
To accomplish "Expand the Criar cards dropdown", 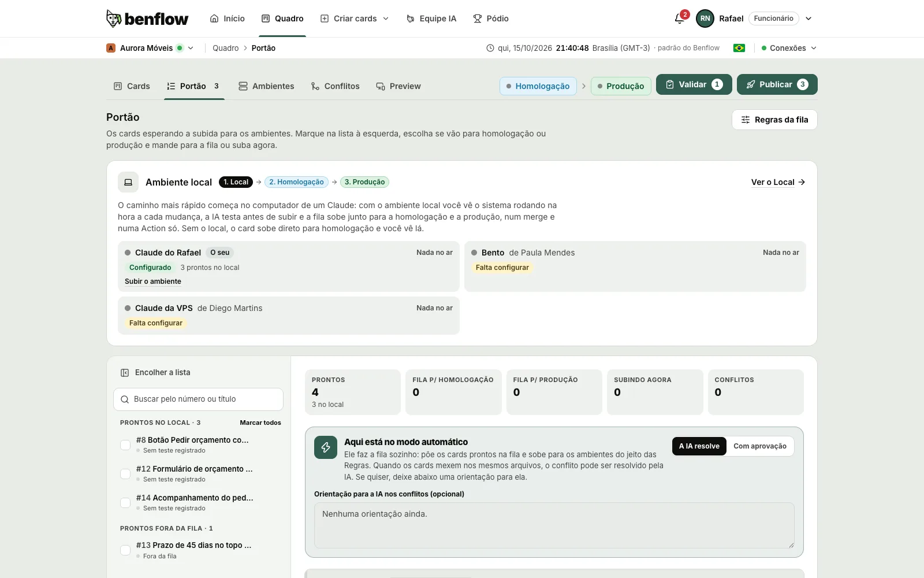I will pos(386,18).
